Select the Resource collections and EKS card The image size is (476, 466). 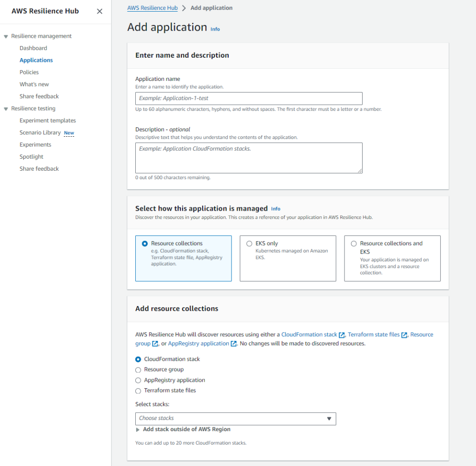(354, 243)
